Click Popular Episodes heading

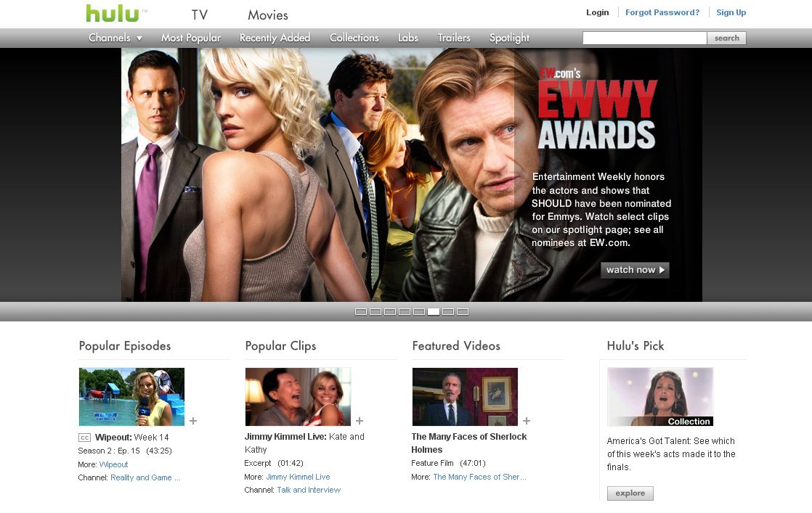tap(125, 346)
